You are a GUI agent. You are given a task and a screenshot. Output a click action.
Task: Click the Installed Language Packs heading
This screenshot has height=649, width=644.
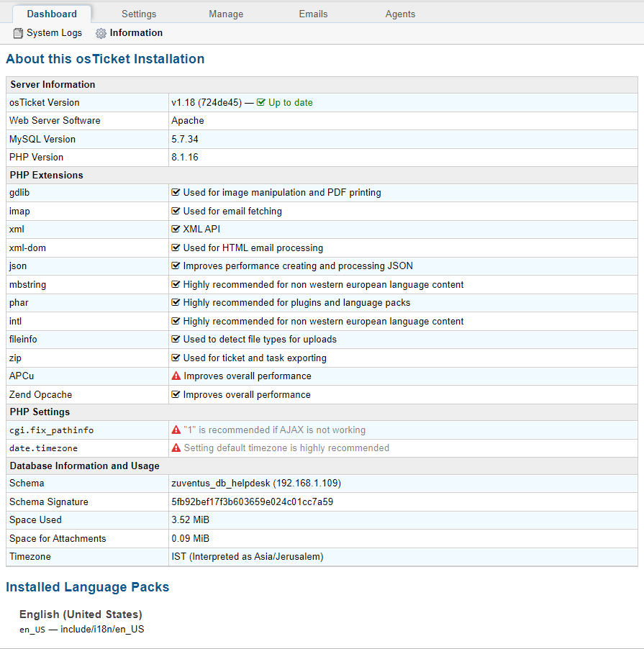click(87, 587)
